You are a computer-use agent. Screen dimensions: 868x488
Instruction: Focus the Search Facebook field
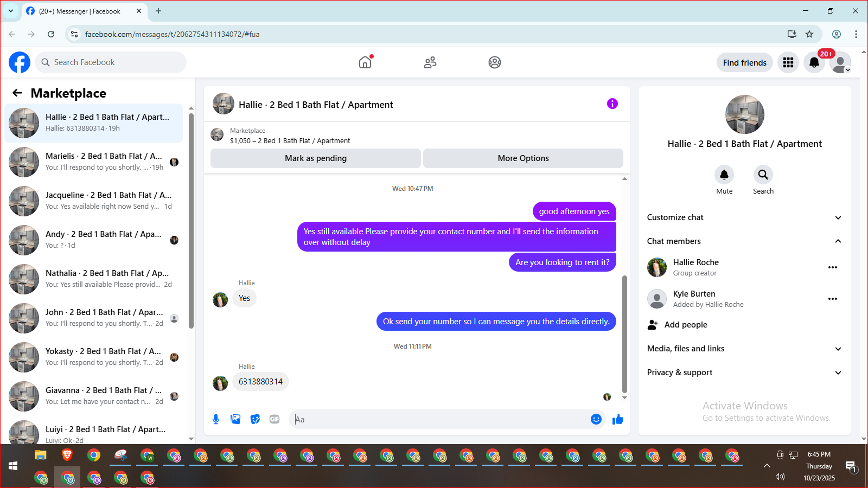coord(111,62)
